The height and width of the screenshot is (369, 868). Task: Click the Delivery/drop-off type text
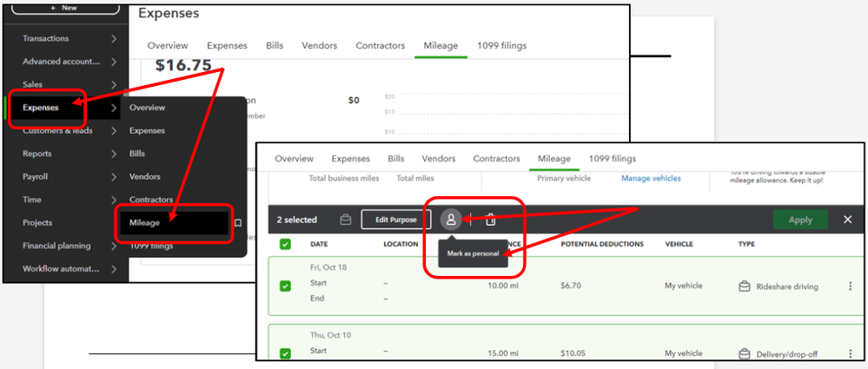pos(786,354)
